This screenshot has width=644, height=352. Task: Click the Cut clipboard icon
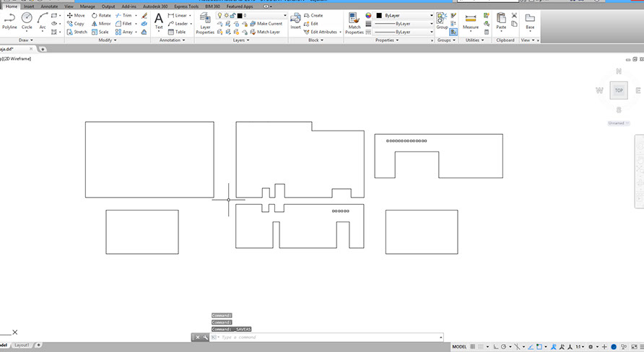coord(514,15)
